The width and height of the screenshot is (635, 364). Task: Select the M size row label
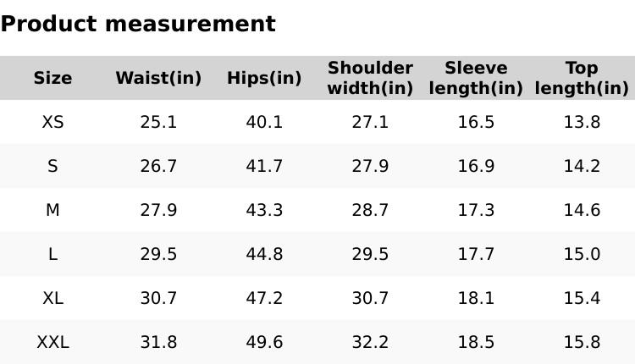(x=52, y=210)
